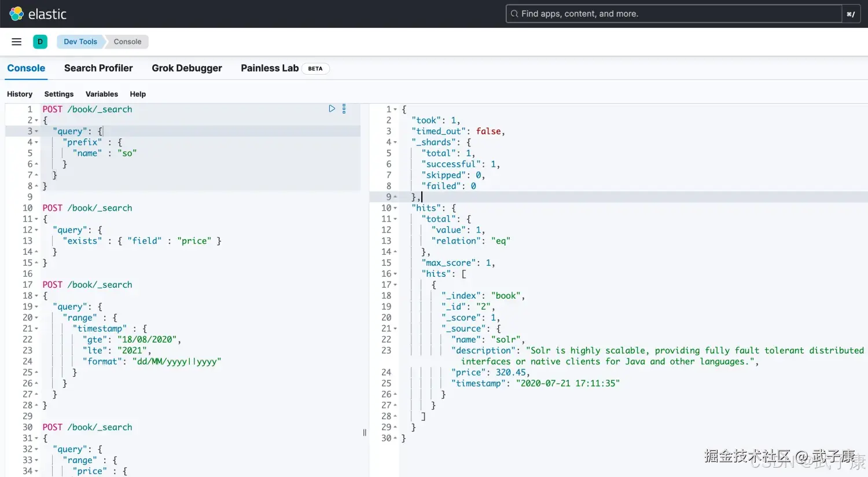Image resolution: width=868 pixels, height=477 pixels.
Task: Switch to the Search Profiler tab
Action: point(98,68)
